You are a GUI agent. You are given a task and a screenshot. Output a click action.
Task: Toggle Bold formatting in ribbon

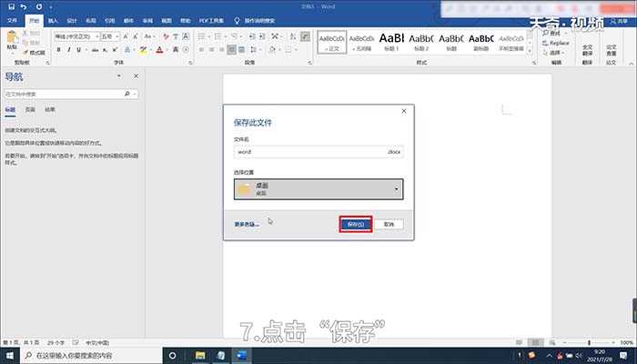(58, 51)
